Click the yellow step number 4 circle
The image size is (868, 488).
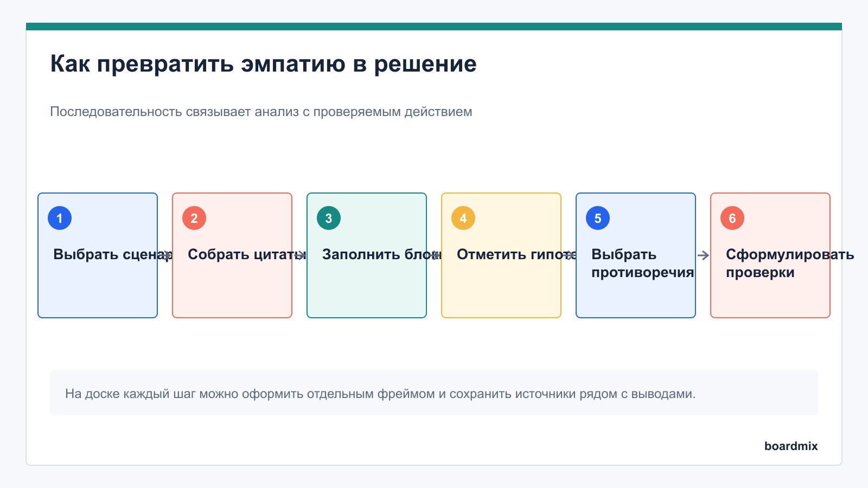(463, 218)
